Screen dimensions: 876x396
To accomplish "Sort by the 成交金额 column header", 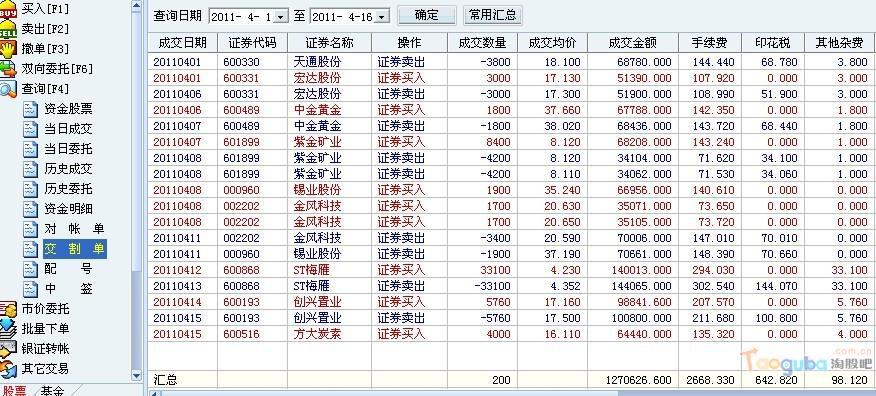I will [633, 43].
